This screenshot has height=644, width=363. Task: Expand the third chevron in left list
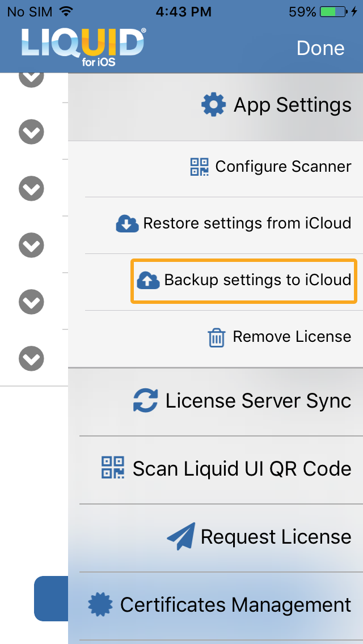click(31, 189)
